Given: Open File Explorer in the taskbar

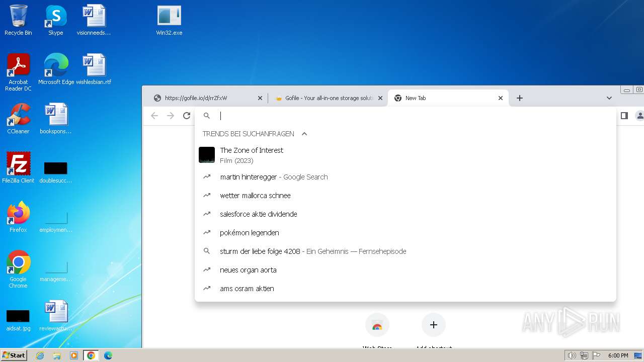Looking at the screenshot, I should tap(57, 355).
